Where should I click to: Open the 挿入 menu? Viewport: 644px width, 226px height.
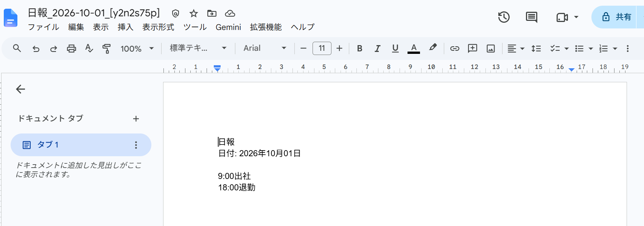125,27
